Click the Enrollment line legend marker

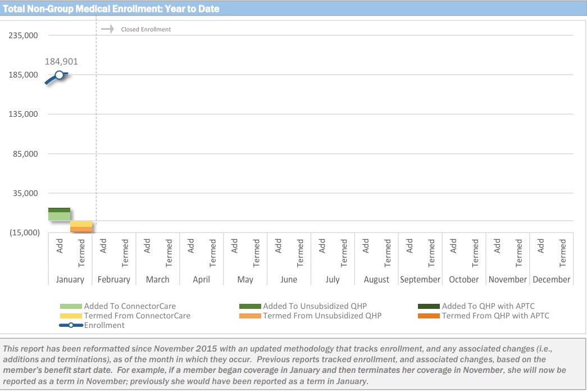click(x=71, y=325)
